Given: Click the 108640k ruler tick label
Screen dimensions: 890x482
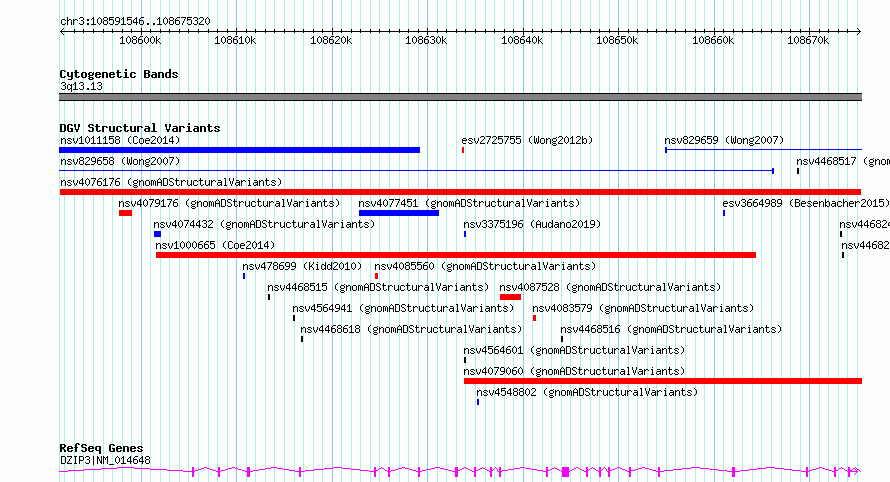Looking at the screenshot, I should coord(522,40).
